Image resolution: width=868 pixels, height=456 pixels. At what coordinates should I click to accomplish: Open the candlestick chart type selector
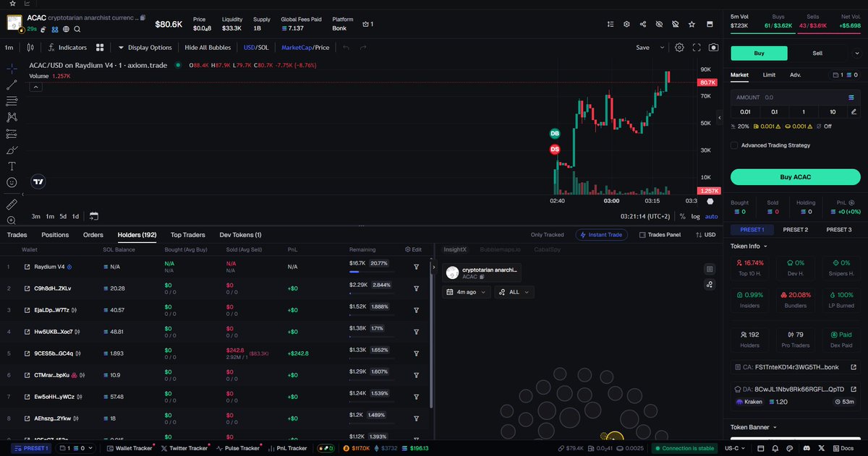pyautogui.click(x=30, y=48)
